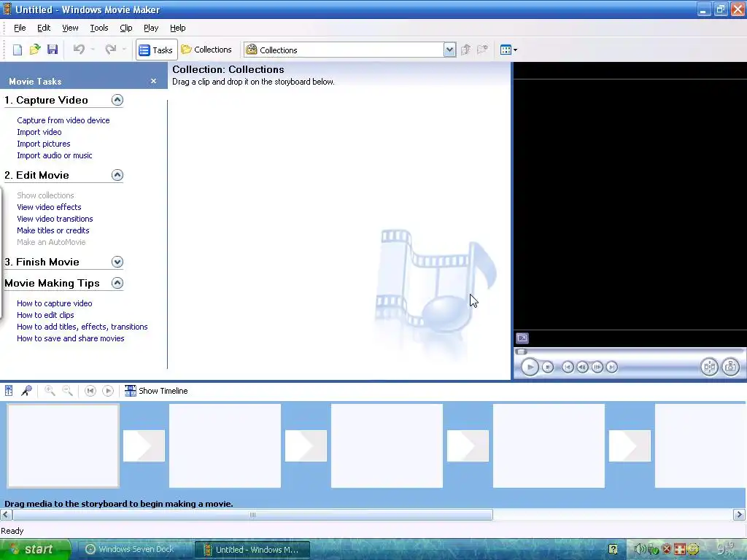Stop the preview monitor playback

coord(548,367)
